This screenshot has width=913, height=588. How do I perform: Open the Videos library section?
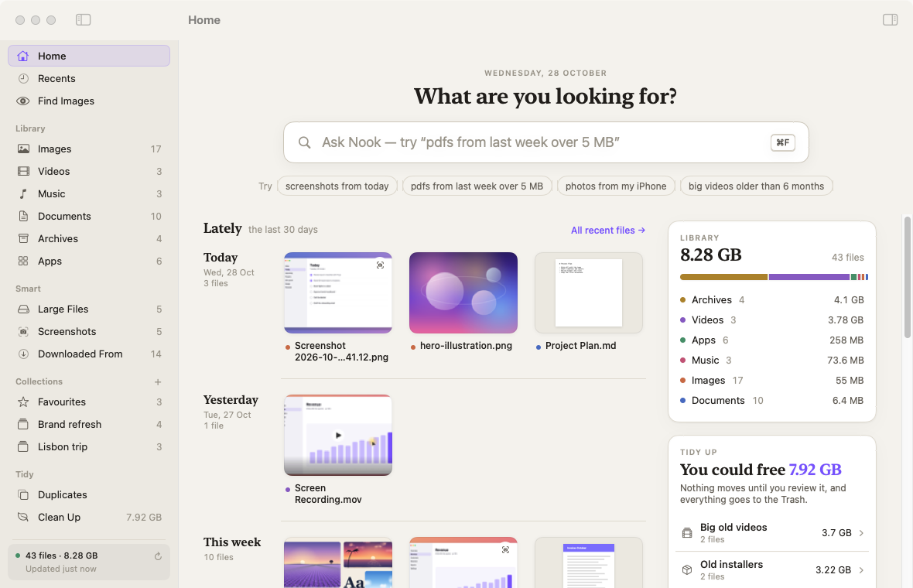click(x=89, y=171)
